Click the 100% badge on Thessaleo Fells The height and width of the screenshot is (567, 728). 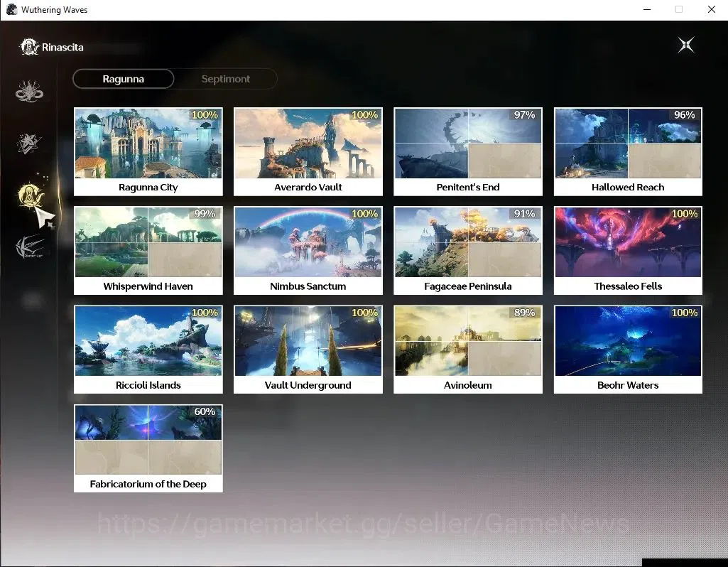(x=685, y=214)
